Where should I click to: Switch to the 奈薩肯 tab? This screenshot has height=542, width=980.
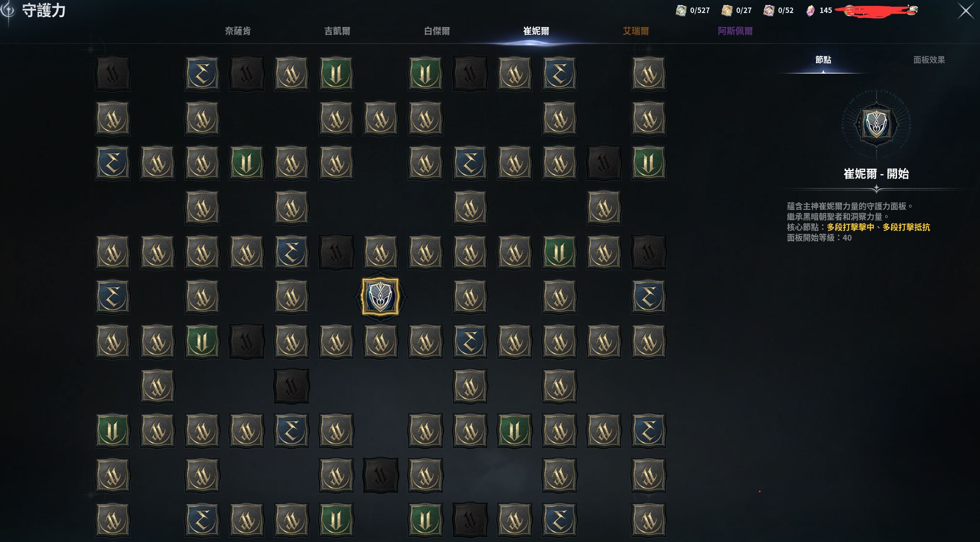[x=238, y=31]
